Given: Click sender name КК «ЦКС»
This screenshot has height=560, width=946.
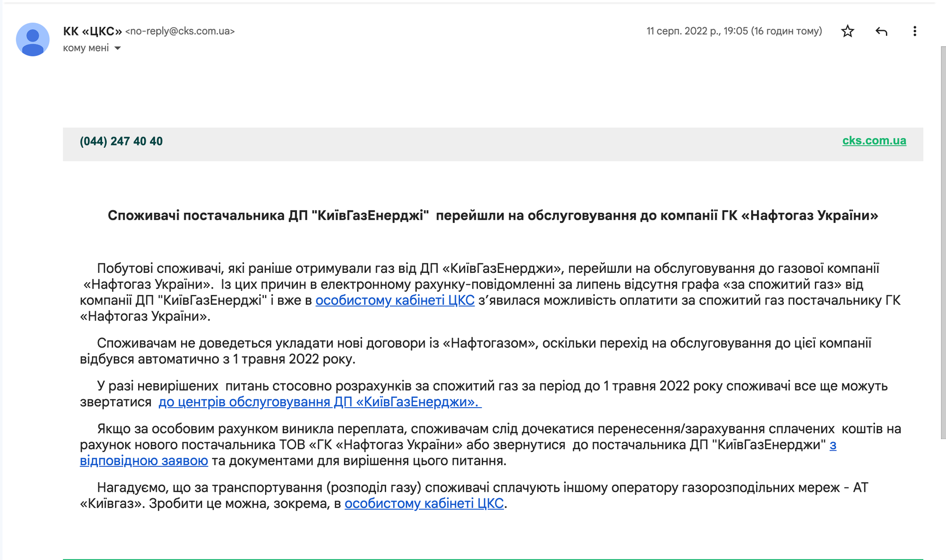Looking at the screenshot, I should [x=92, y=31].
